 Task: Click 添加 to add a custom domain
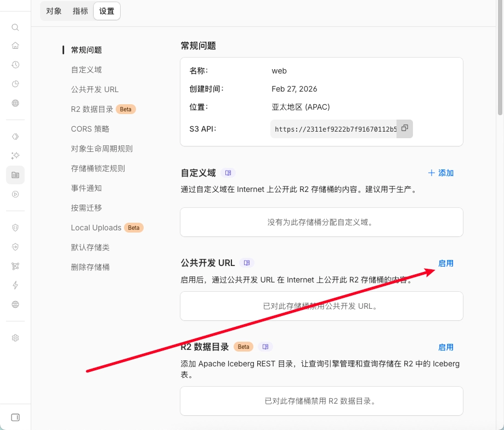[441, 173]
